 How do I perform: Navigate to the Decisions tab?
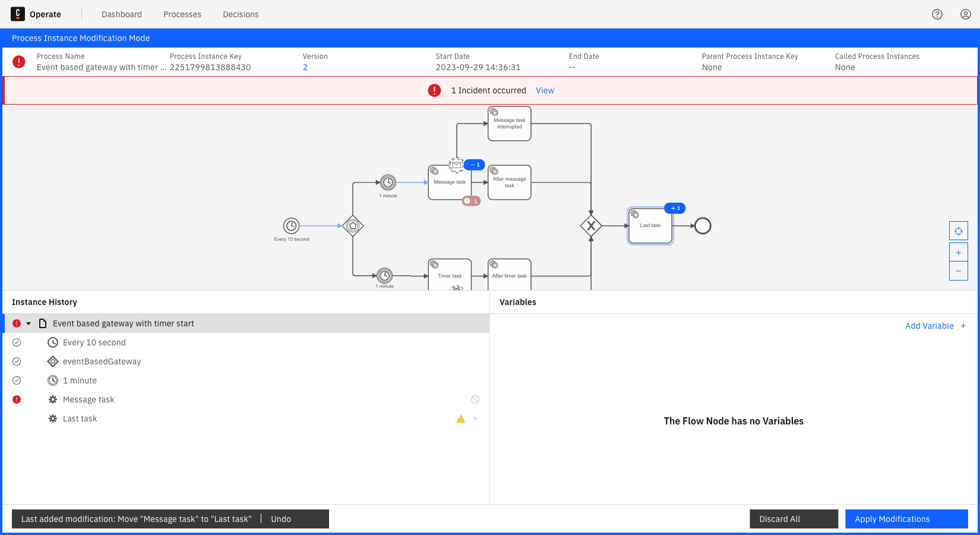pyautogui.click(x=241, y=14)
